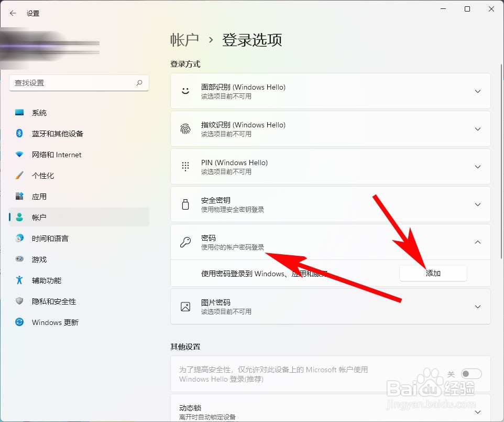
Task: Open Windows 更新 settings category
Action: [79, 322]
